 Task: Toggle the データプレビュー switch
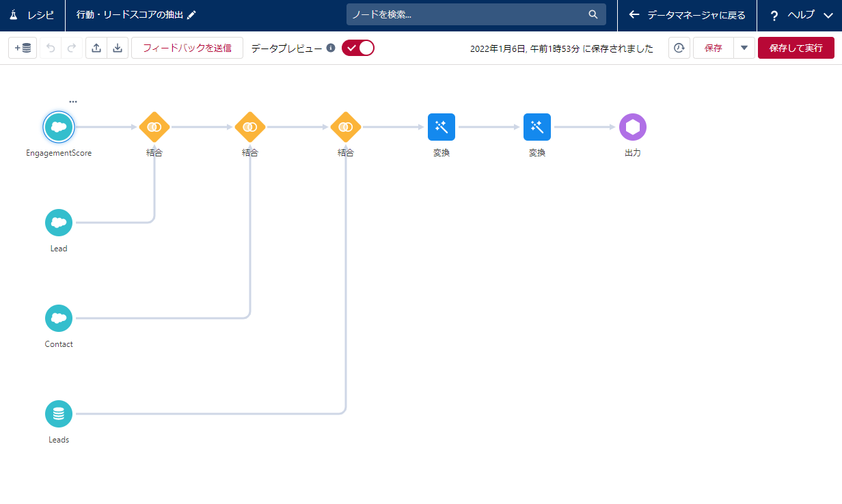(358, 48)
